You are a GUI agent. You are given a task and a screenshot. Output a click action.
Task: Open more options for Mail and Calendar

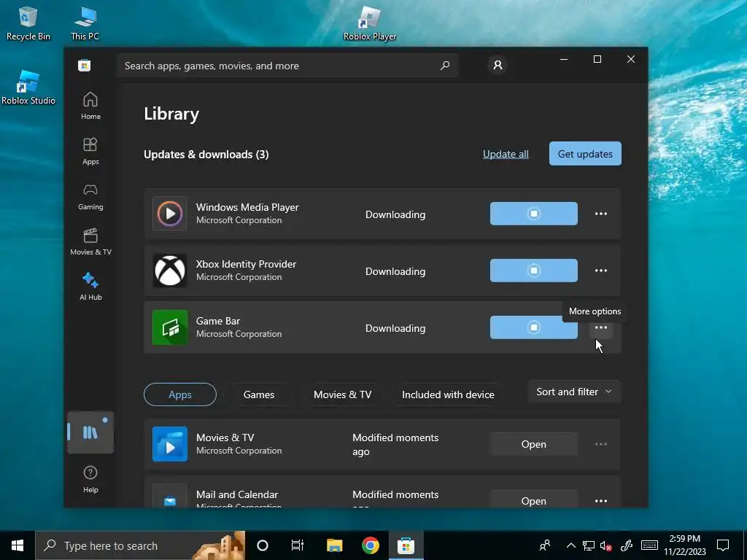point(601,501)
